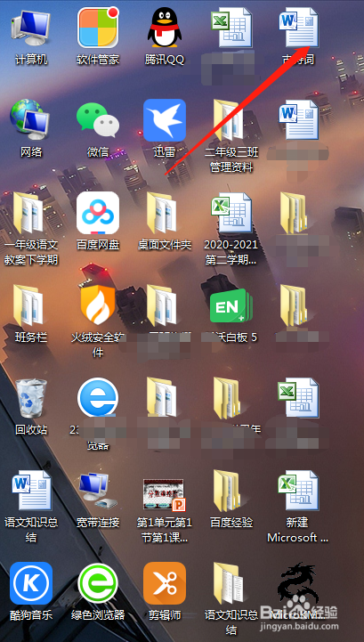Click the blue 2345 'e' browser icon
364x642 pixels.
98,398
